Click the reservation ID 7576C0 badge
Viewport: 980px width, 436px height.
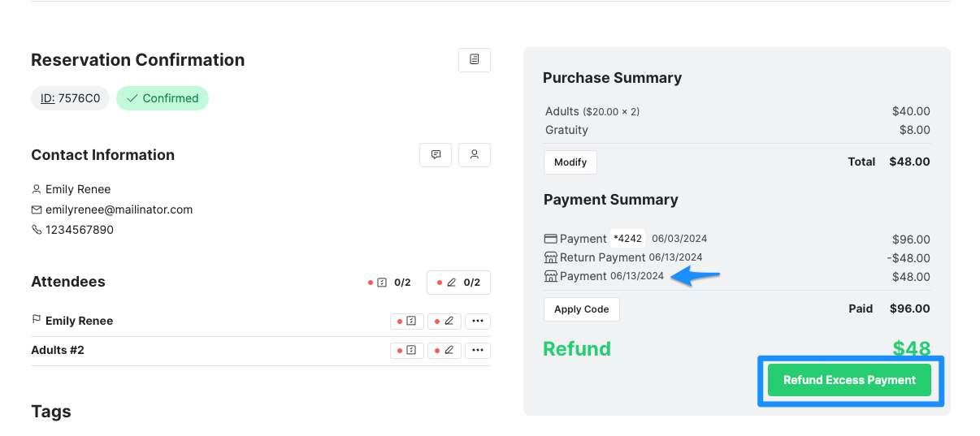click(x=70, y=98)
